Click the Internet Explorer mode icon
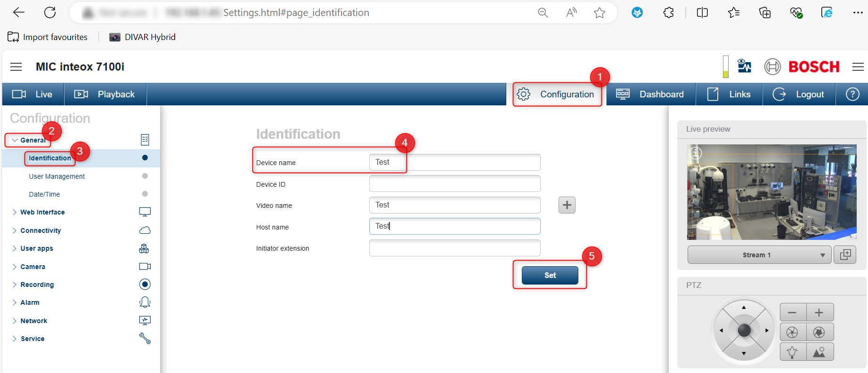868x373 pixels. click(827, 13)
